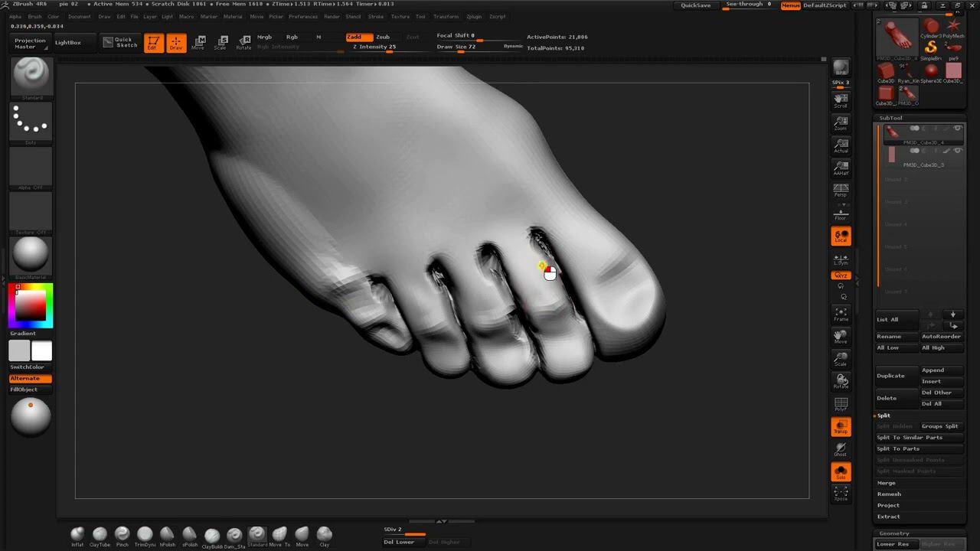Hide the PM3D_Cube3D_3 subtool with eye icon
The height and width of the screenshot is (551, 980).
click(957, 151)
